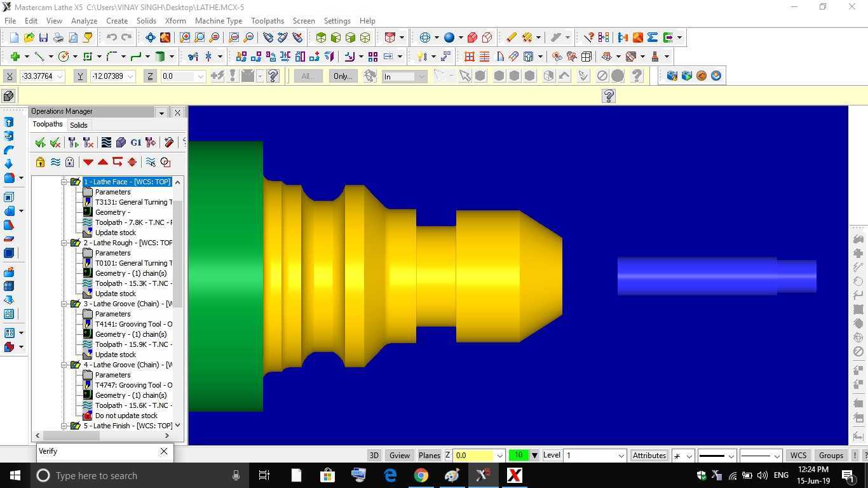The height and width of the screenshot is (488, 868).
Task: Select T4747: Grooving Tool entry
Action: click(x=133, y=385)
